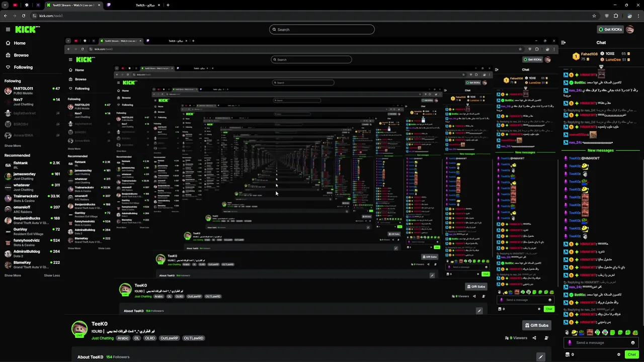Jump to New messages in chat

(601, 150)
